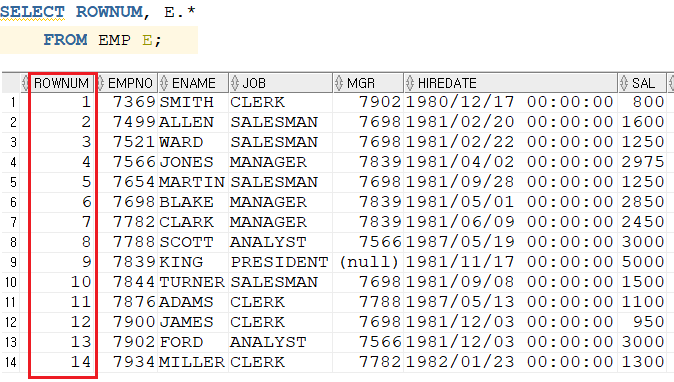
Task: Click the sort icon beside MGR header
Action: (x=339, y=83)
